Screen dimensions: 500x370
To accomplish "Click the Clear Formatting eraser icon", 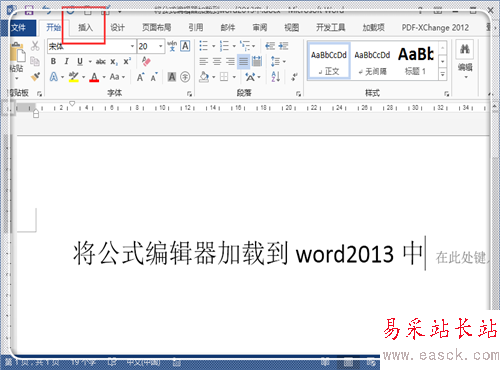I will 146,61.
